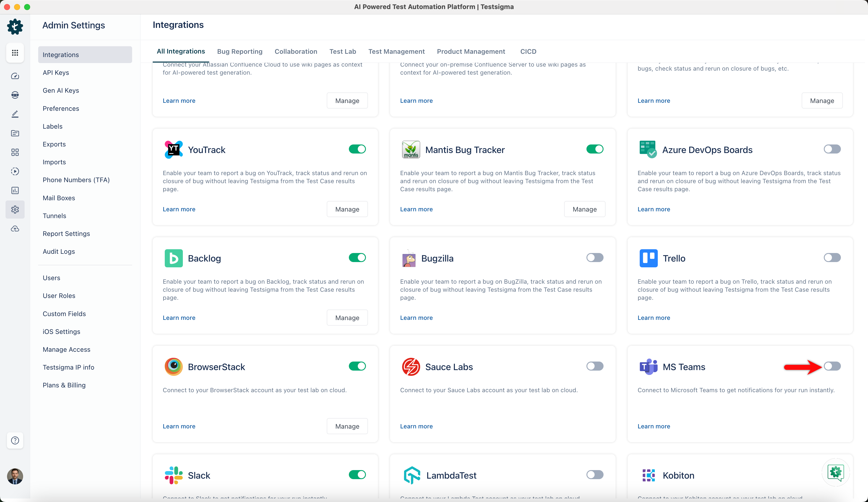Click the BrowserStack logo icon
Screen dimensions: 868x502
[x=174, y=367]
